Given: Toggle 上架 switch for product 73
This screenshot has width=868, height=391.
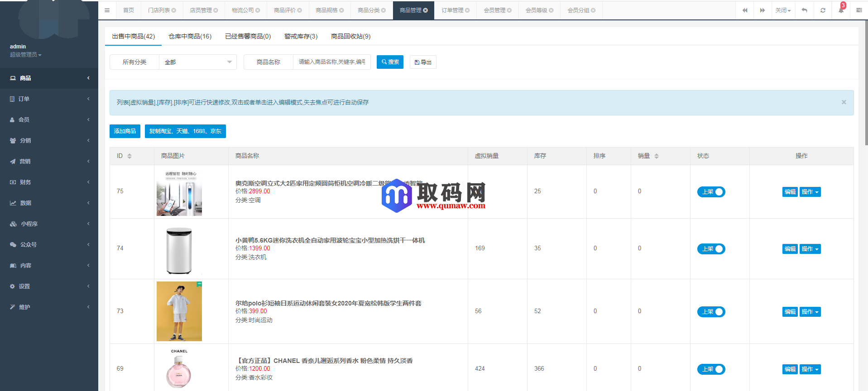Looking at the screenshot, I should [x=711, y=312].
